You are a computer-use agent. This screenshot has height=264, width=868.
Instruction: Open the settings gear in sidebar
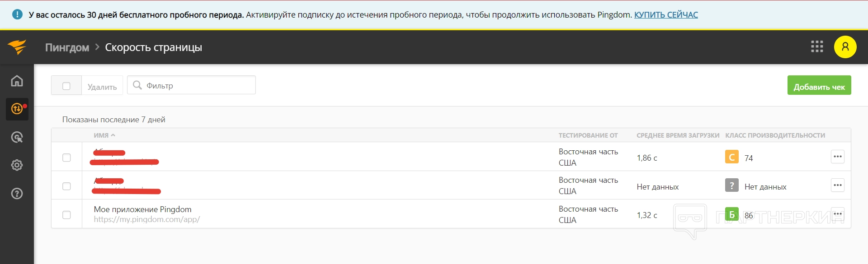pyautogui.click(x=17, y=165)
